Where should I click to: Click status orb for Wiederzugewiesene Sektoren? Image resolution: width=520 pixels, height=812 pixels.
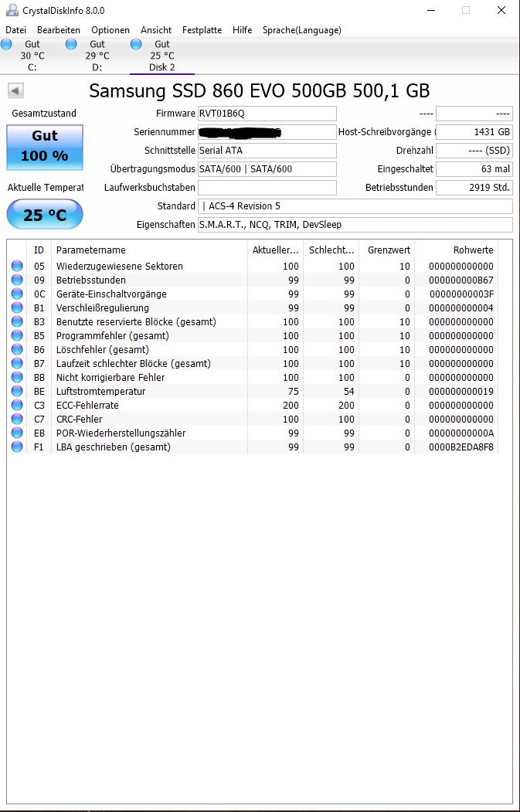point(17,267)
